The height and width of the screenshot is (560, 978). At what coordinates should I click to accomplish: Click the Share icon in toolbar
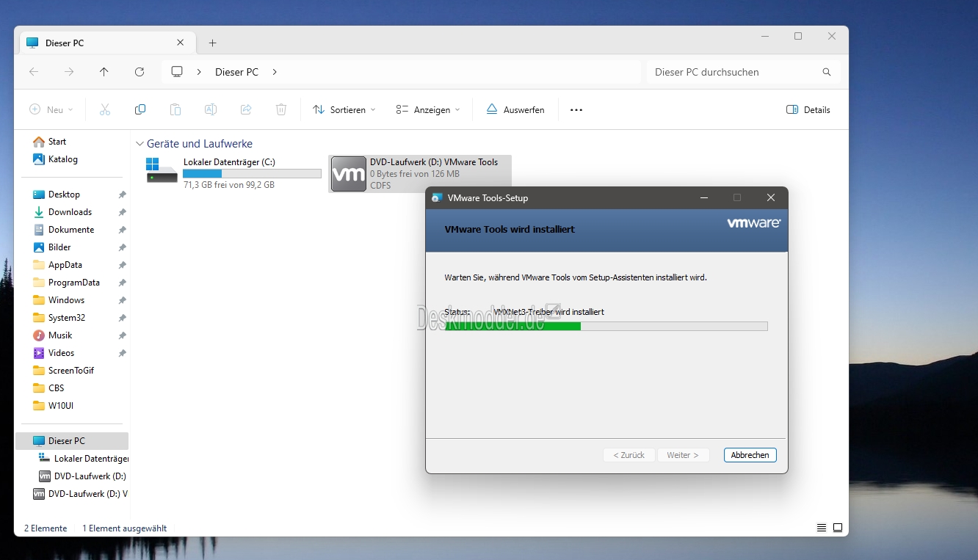246,109
